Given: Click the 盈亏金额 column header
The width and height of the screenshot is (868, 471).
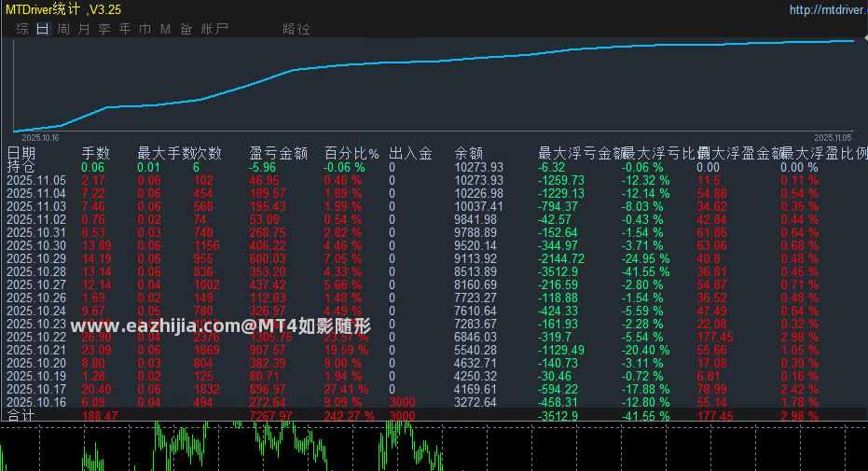Looking at the screenshot, I should point(279,153).
